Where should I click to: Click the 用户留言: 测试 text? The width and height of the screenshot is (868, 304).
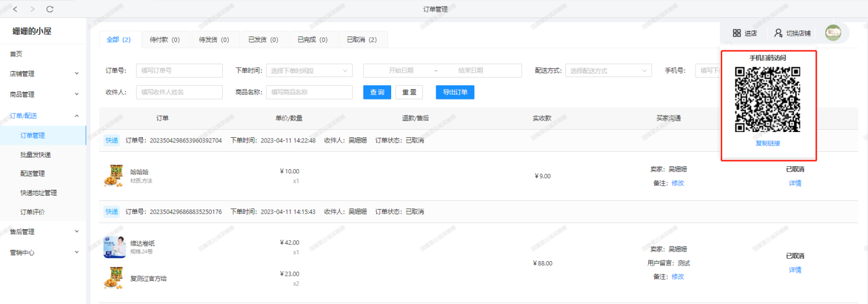[x=668, y=263]
